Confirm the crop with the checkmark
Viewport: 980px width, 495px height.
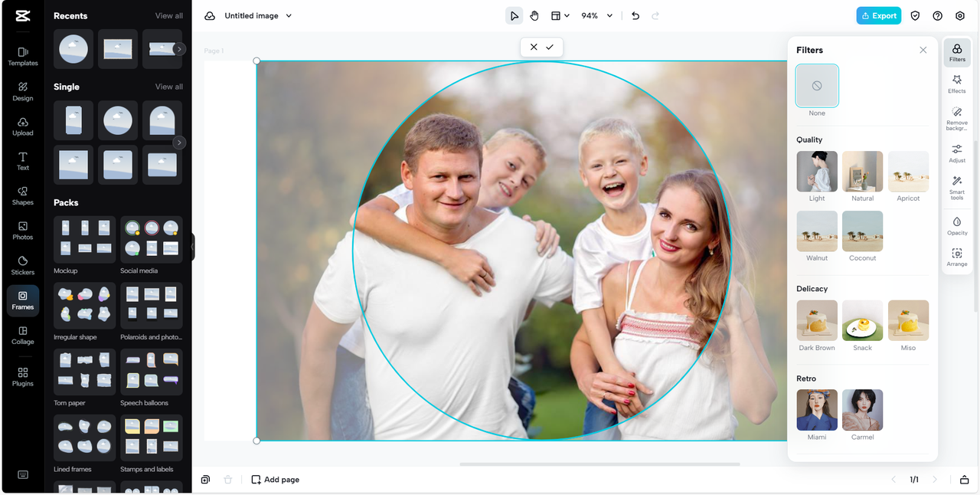click(550, 47)
